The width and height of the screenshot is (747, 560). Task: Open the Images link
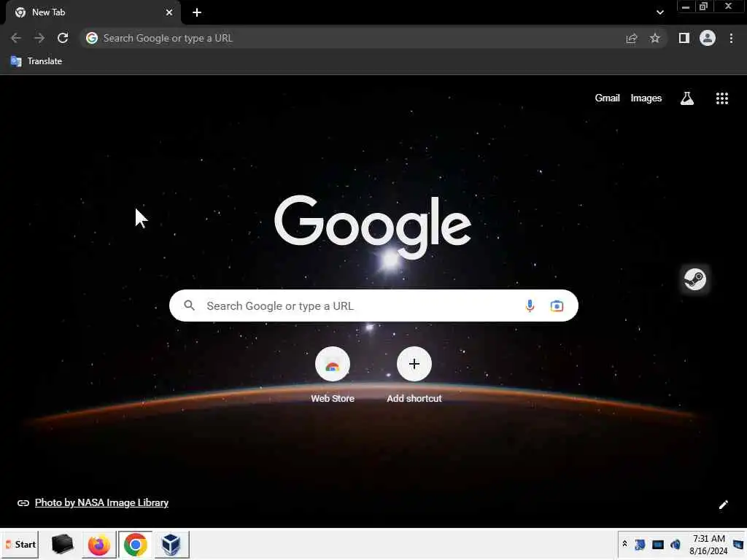pyautogui.click(x=646, y=98)
